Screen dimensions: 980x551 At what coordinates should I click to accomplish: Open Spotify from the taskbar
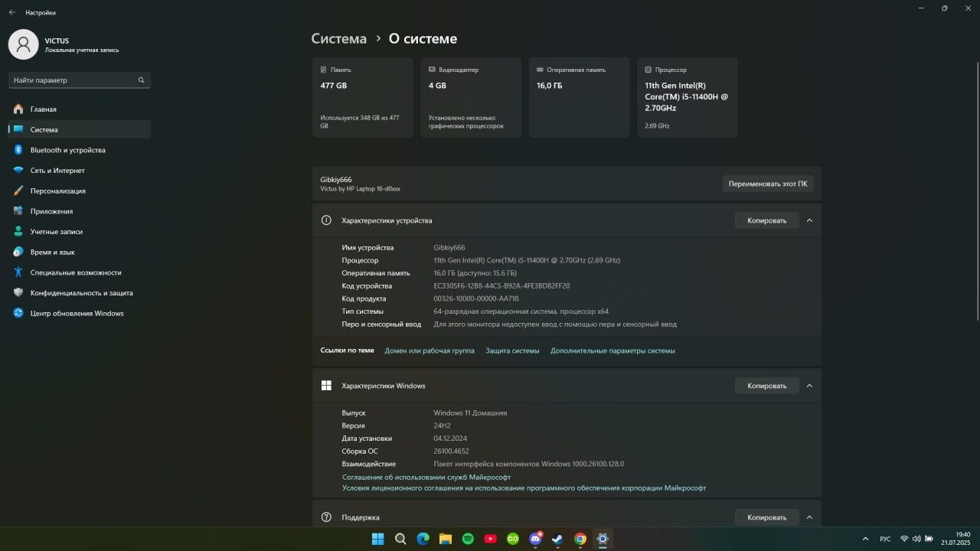pos(468,539)
